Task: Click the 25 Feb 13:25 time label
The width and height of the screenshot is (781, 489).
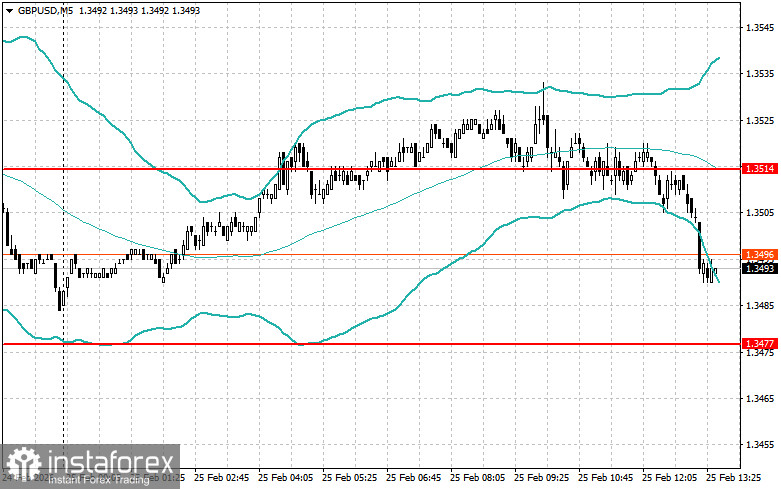Action: [x=734, y=478]
